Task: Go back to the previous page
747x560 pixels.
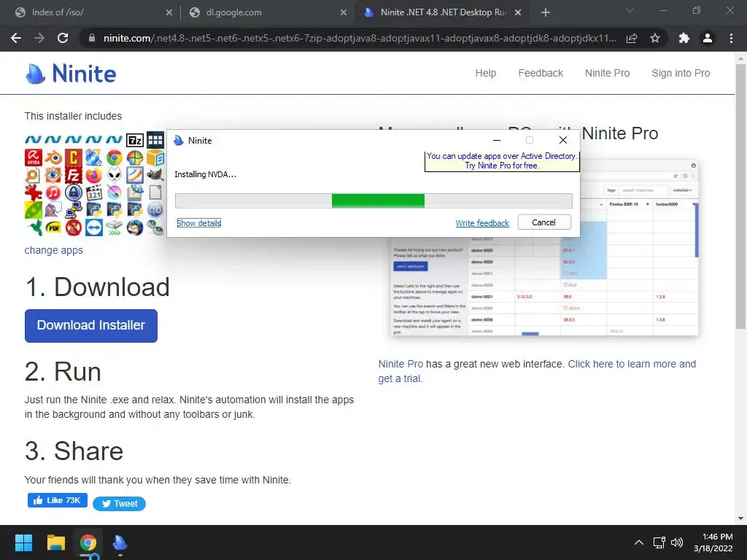Action: point(16,38)
